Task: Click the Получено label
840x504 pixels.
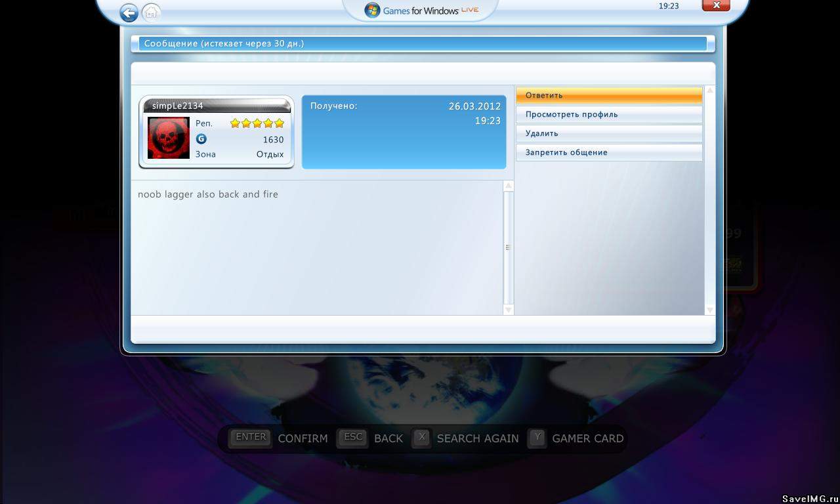Action: (334, 106)
